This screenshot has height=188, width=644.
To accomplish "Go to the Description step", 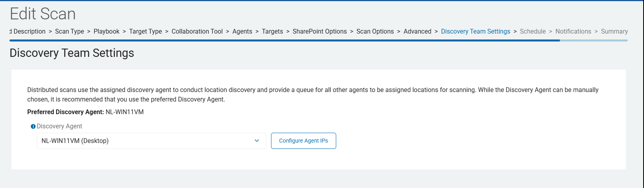I will point(28,31).
